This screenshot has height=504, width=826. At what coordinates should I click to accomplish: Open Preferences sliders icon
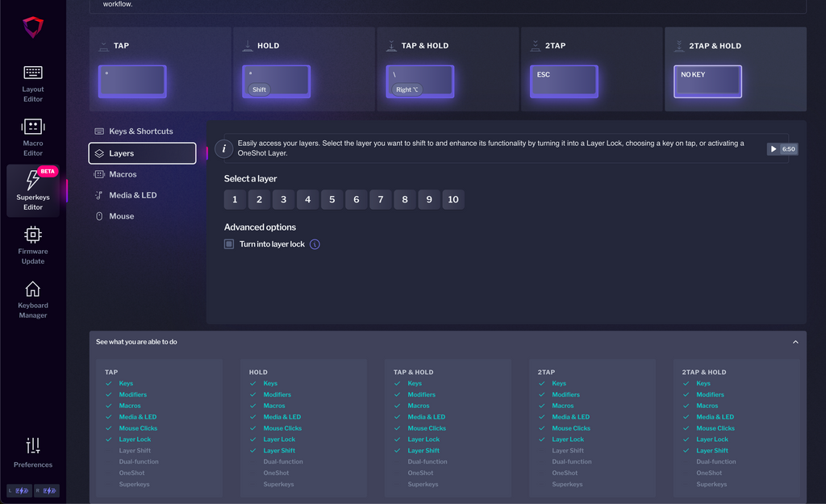pyautogui.click(x=33, y=446)
